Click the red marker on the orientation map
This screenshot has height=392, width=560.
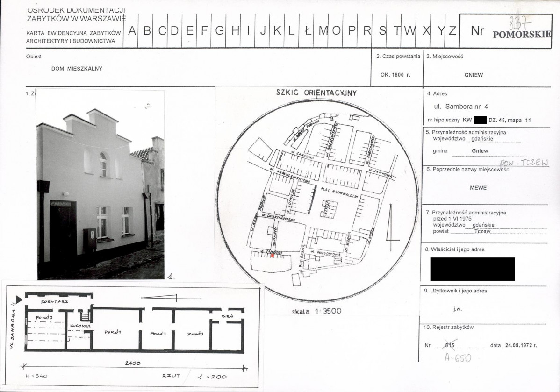click(273, 255)
